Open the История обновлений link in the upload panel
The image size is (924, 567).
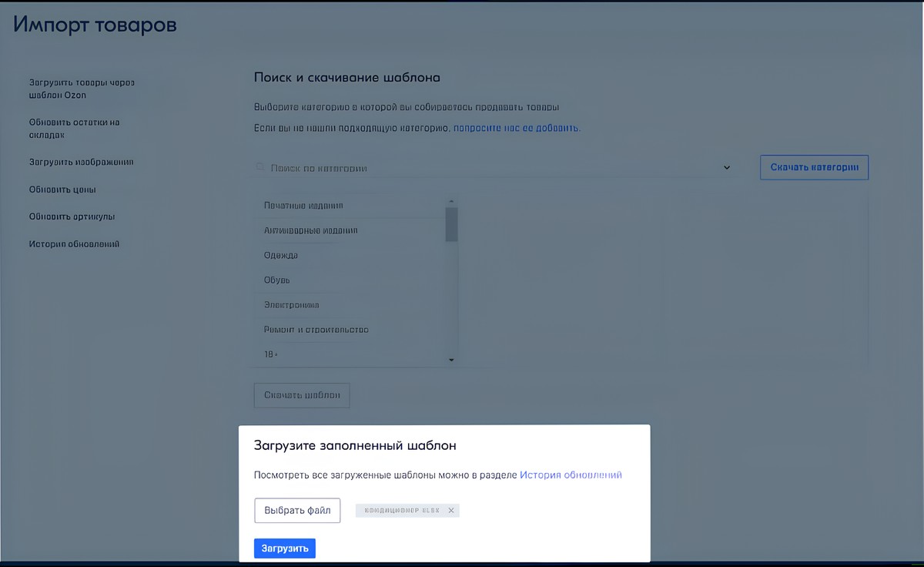571,475
